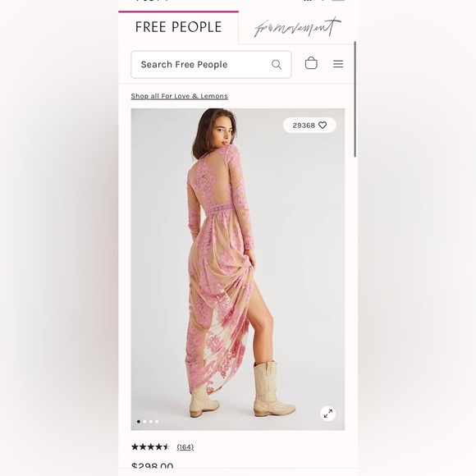Click the Search Free People field
Image resolution: width=476 pixels, height=476 pixels.
pos(211,65)
